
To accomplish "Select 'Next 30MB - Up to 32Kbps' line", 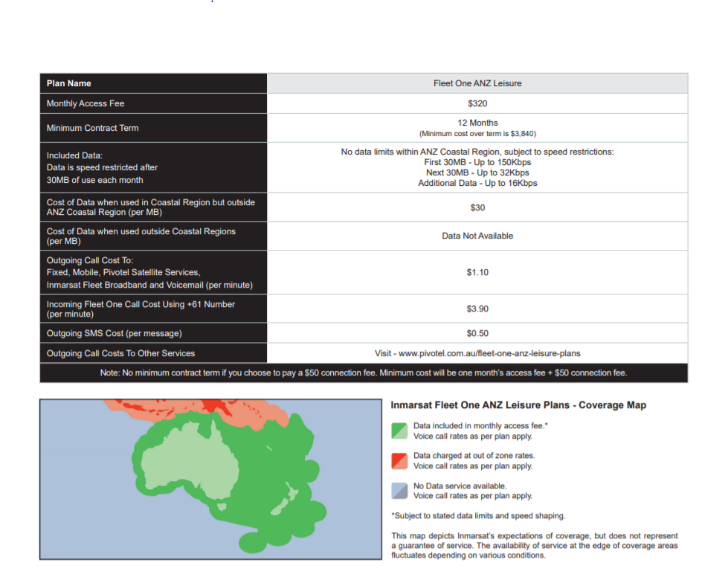I will (x=477, y=172).
